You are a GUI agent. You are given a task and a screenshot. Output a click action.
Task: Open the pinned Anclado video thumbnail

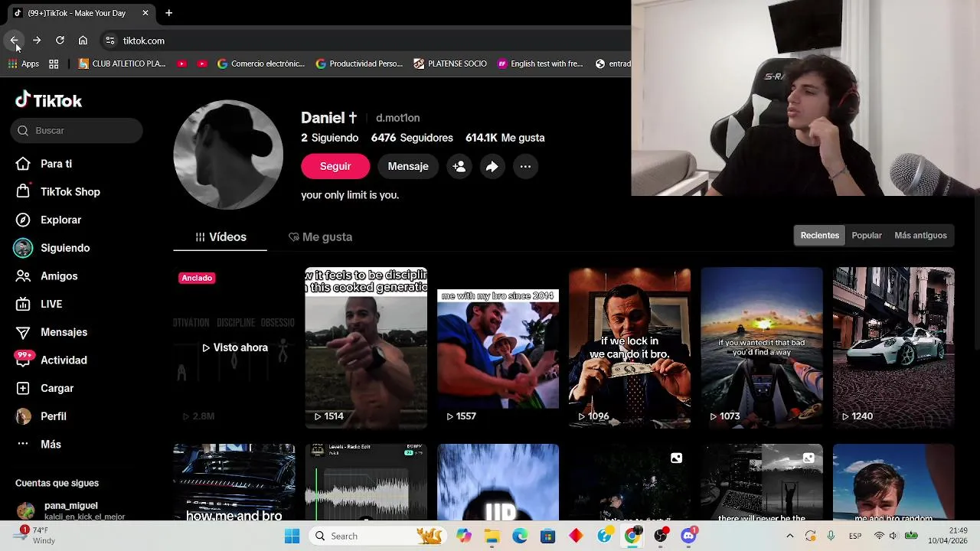click(x=234, y=347)
